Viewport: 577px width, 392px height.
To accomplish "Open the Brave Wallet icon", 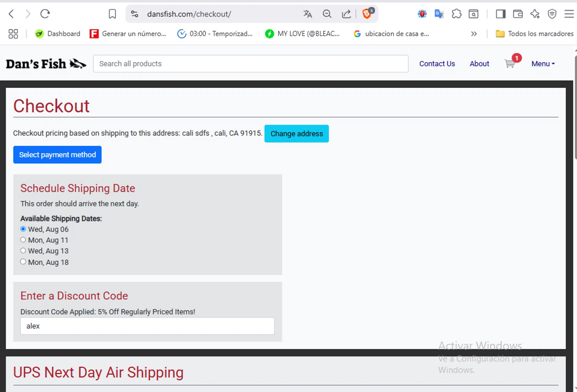I will pos(518,14).
